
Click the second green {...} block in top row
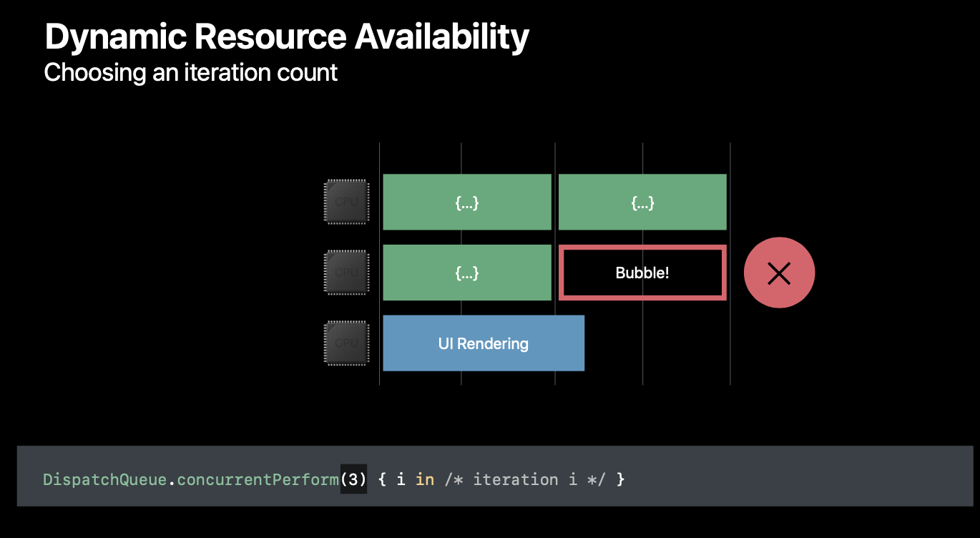pos(642,202)
